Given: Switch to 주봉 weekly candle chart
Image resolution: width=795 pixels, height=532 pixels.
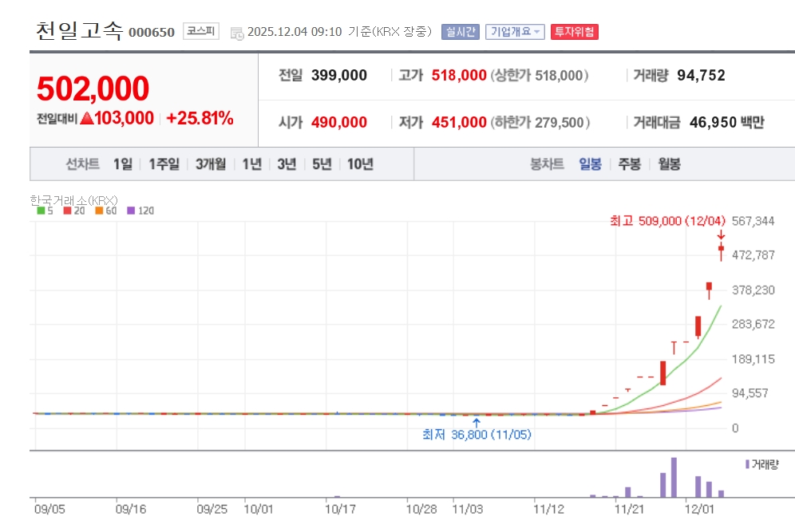Looking at the screenshot, I should pos(629,164).
